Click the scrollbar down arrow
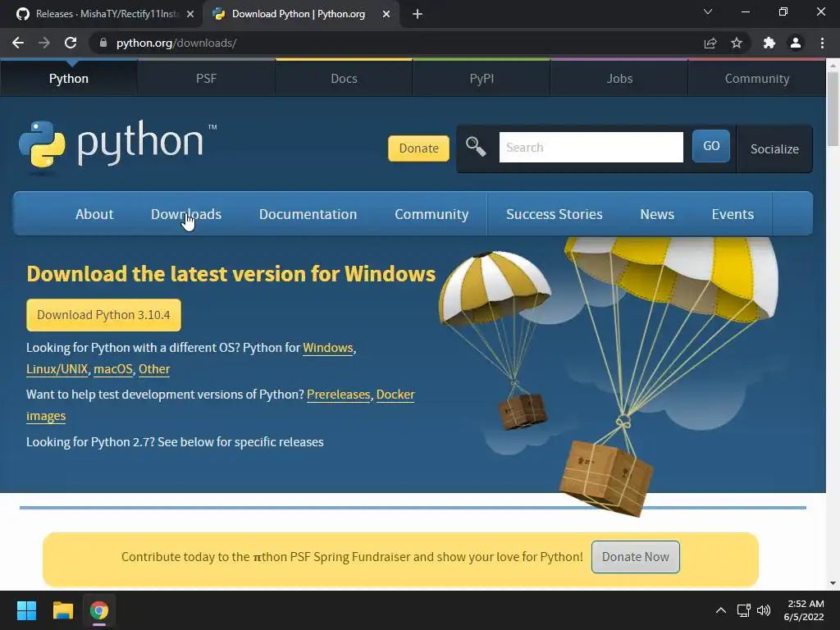The height and width of the screenshot is (630, 840). coord(833,583)
